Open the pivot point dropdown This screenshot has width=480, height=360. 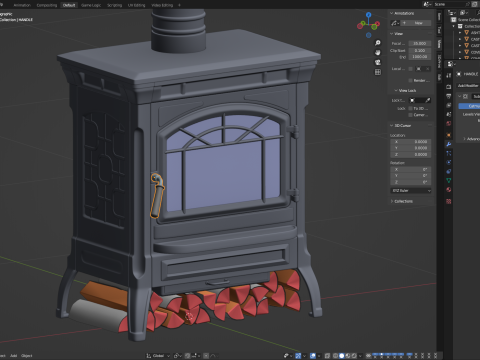[178, 356]
